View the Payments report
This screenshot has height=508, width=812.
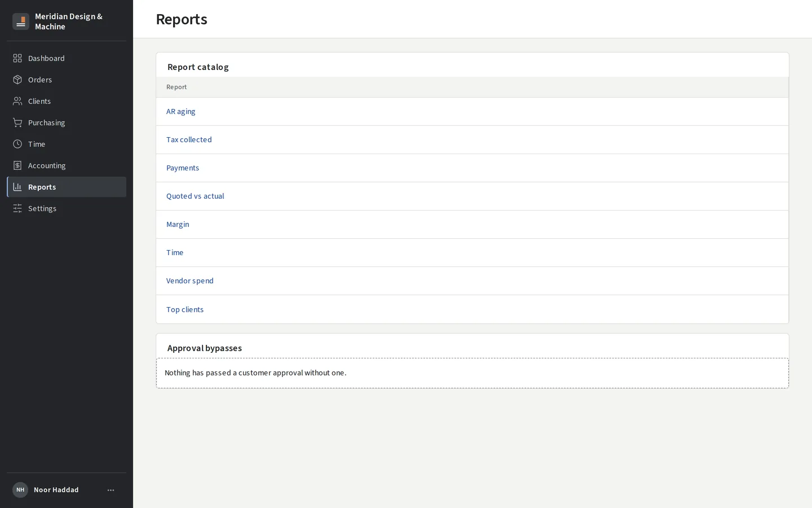tap(183, 168)
